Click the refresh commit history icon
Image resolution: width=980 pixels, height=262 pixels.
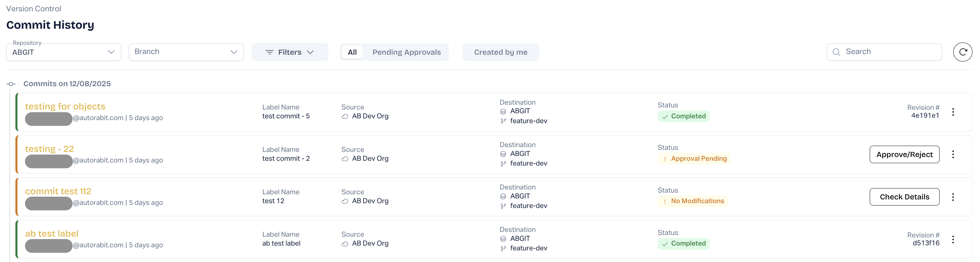(963, 52)
